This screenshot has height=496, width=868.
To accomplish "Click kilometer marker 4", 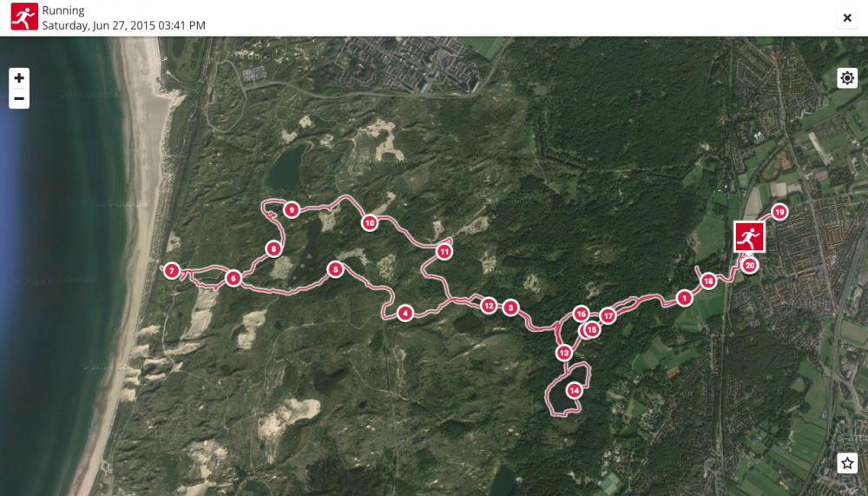I will click(405, 313).
